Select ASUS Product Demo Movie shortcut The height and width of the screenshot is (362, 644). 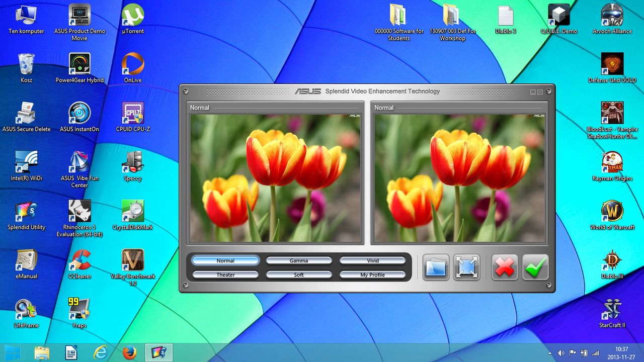(x=79, y=23)
